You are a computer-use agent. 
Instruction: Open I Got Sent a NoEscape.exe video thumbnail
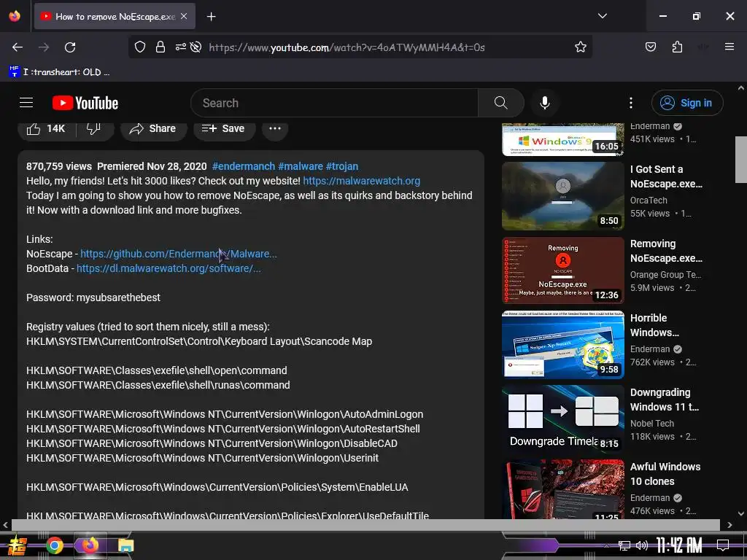click(562, 195)
